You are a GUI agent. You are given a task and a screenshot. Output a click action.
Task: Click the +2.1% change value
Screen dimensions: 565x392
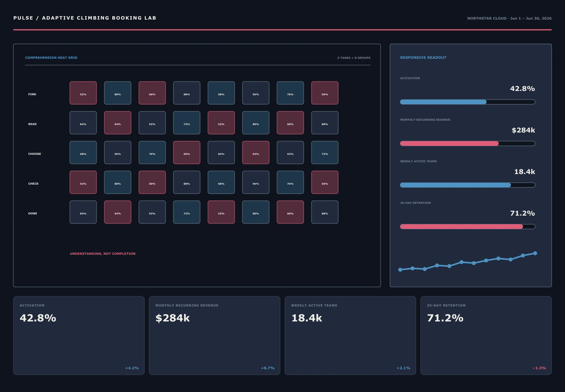[x=403, y=368]
